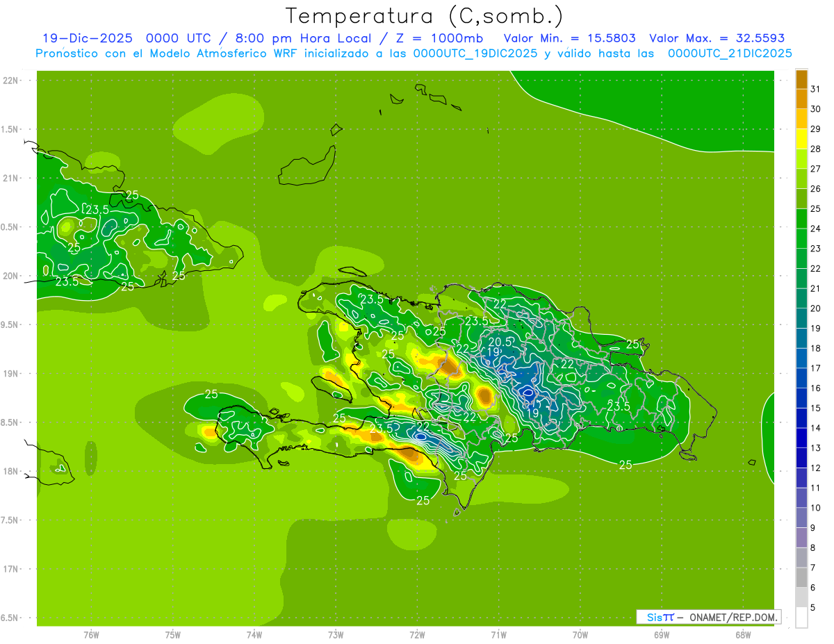
Task: Click the legend swatch between 28 and 29
Action: point(801,139)
